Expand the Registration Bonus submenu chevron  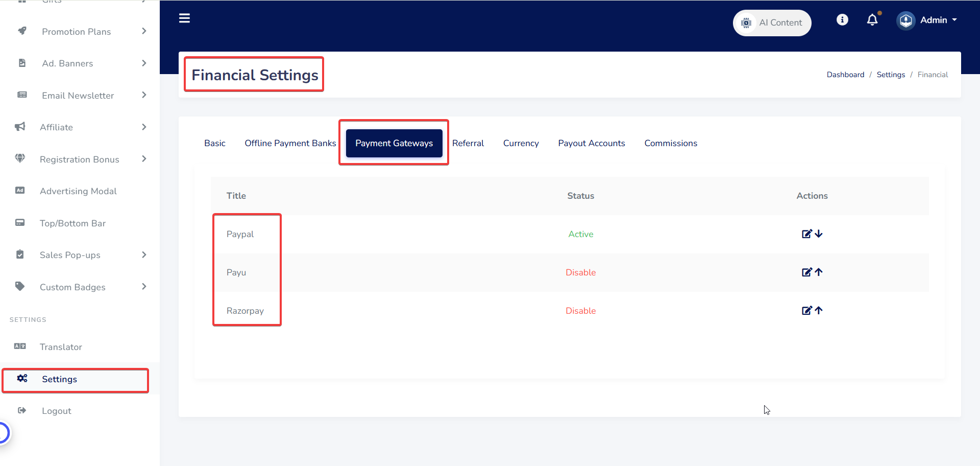[144, 159]
